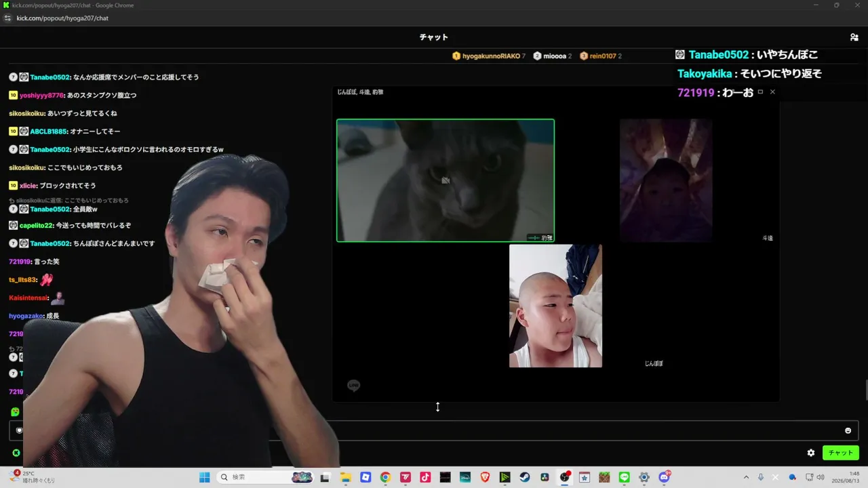Open the chat users list icon

854,37
